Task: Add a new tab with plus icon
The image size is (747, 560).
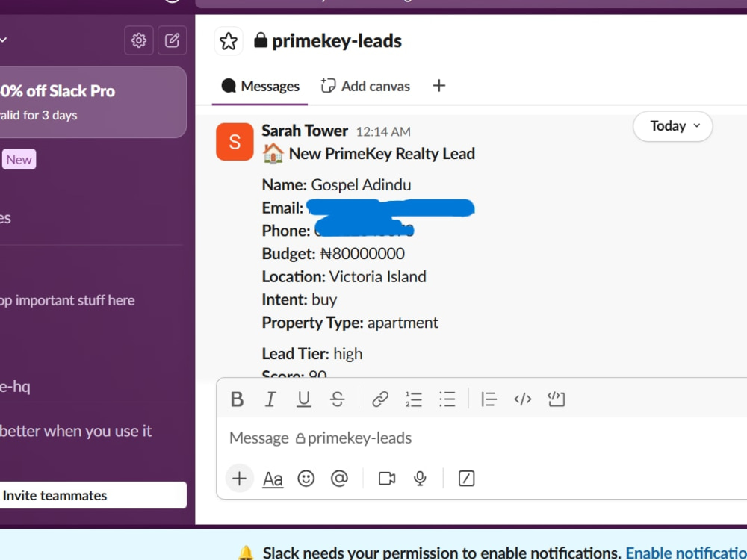Action: tap(438, 86)
